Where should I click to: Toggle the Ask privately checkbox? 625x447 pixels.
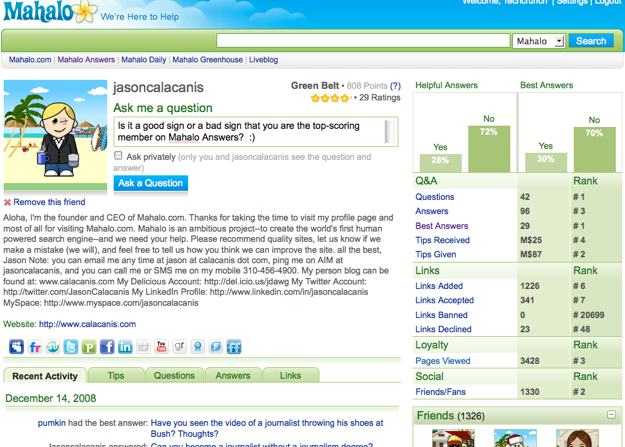tap(118, 156)
